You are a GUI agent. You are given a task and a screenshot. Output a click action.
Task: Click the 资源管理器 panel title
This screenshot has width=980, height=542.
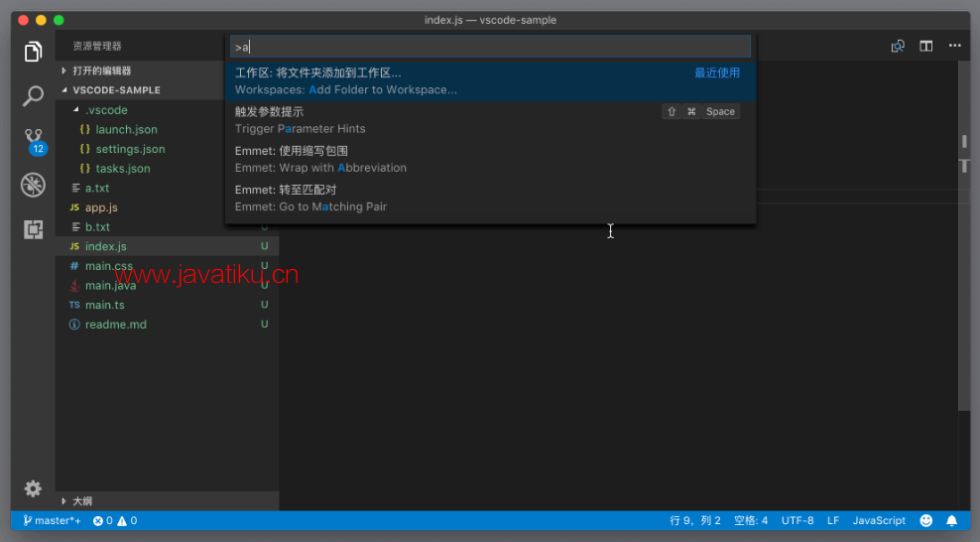pos(97,46)
